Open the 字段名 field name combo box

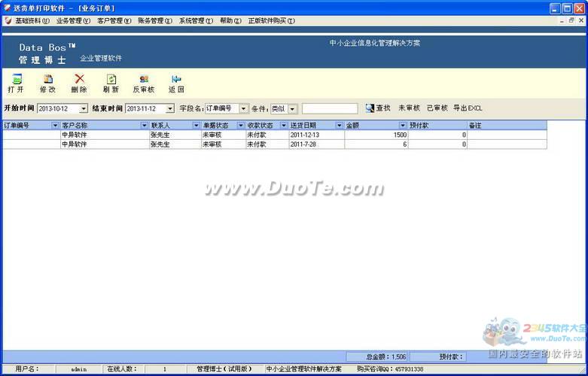243,109
